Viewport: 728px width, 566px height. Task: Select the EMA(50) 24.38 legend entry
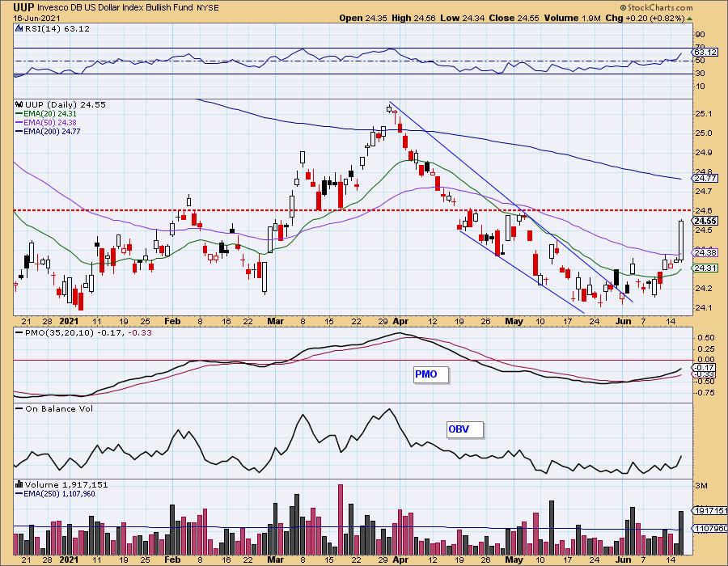[46, 122]
